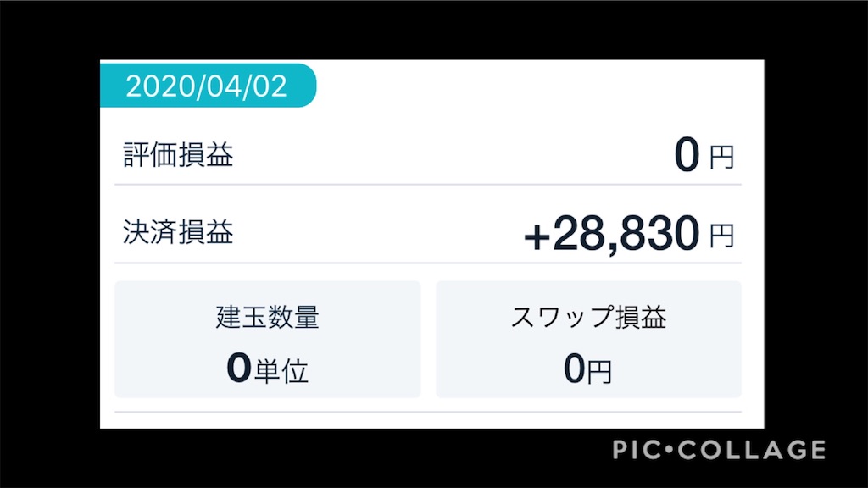Open the 建玉数量 summary card

tap(267, 339)
